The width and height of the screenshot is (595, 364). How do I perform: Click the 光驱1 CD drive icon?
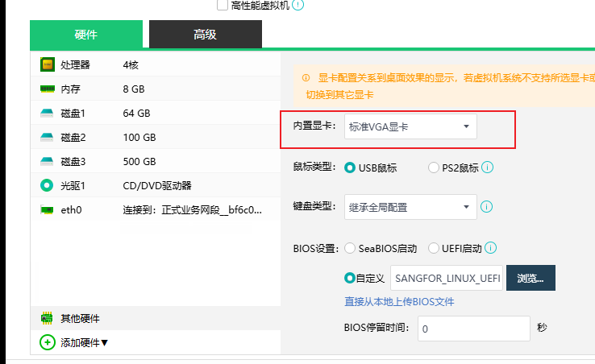coord(47,185)
